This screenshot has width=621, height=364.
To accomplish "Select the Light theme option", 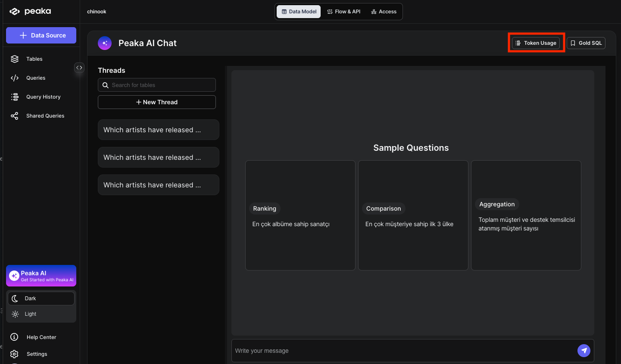I will pyautogui.click(x=41, y=314).
